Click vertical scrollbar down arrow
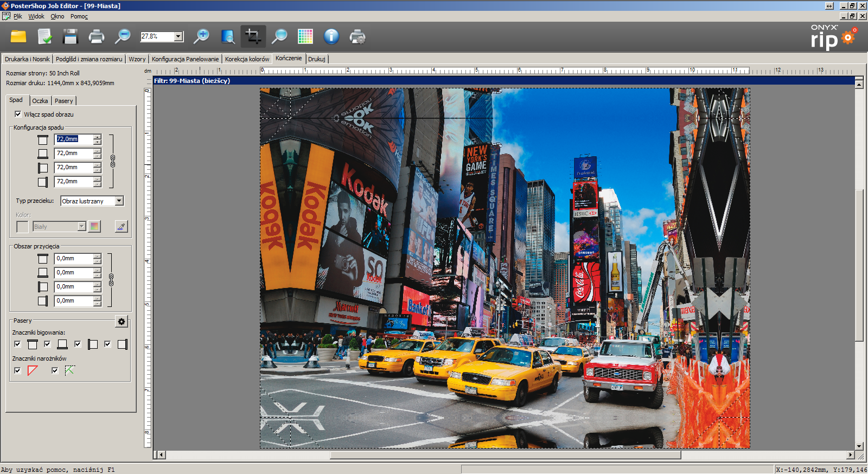This screenshot has height=474, width=868. click(859, 446)
